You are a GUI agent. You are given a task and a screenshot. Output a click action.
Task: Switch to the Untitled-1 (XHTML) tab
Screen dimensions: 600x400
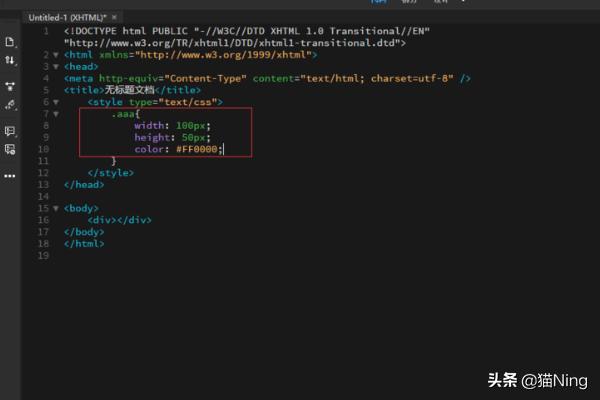(66, 18)
